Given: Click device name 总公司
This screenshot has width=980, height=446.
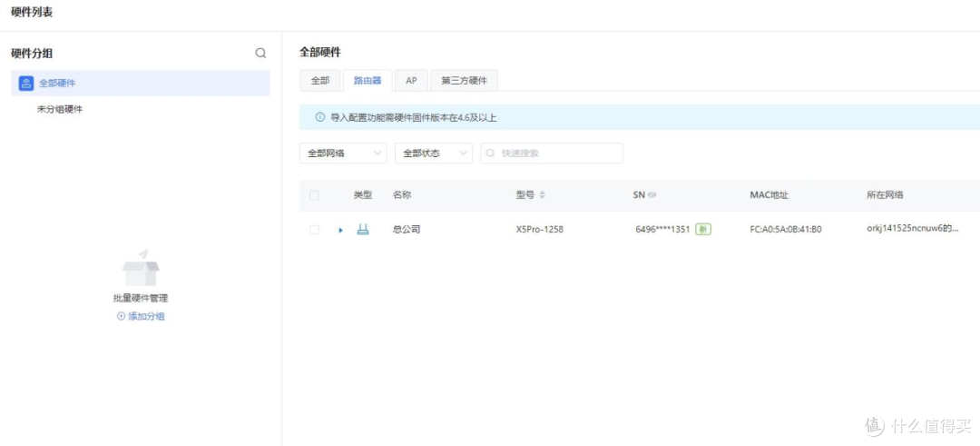Looking at the screenshot, I should [407, 230].
